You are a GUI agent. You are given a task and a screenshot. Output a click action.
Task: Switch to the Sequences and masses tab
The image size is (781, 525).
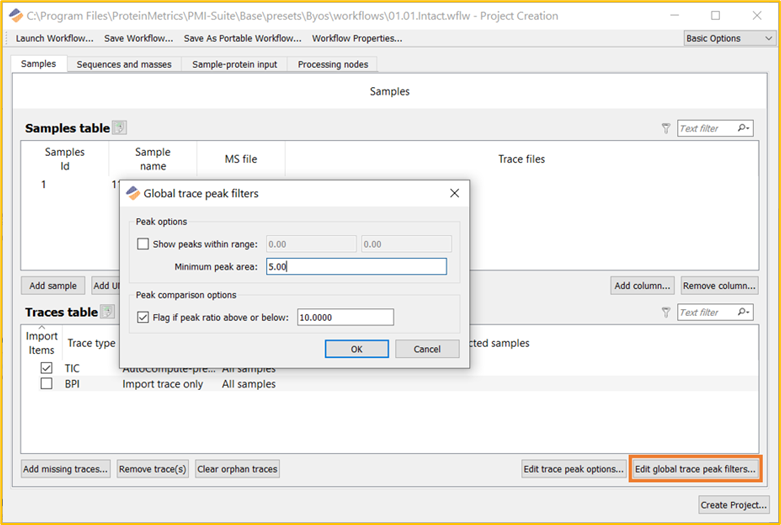tap(124, 64)
